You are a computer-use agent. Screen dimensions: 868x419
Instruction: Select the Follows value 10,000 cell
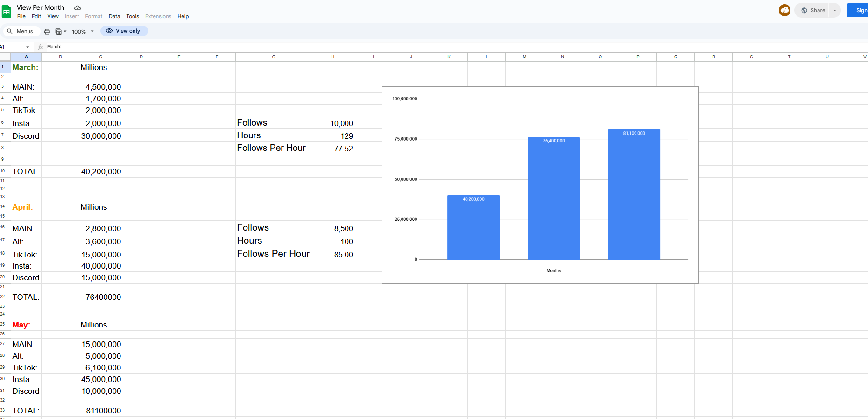[x=333, y=123]
